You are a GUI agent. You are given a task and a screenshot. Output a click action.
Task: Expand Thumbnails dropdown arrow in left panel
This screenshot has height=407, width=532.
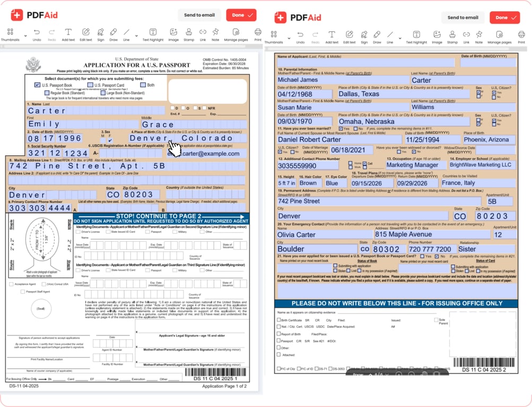(x=25, y=36)
